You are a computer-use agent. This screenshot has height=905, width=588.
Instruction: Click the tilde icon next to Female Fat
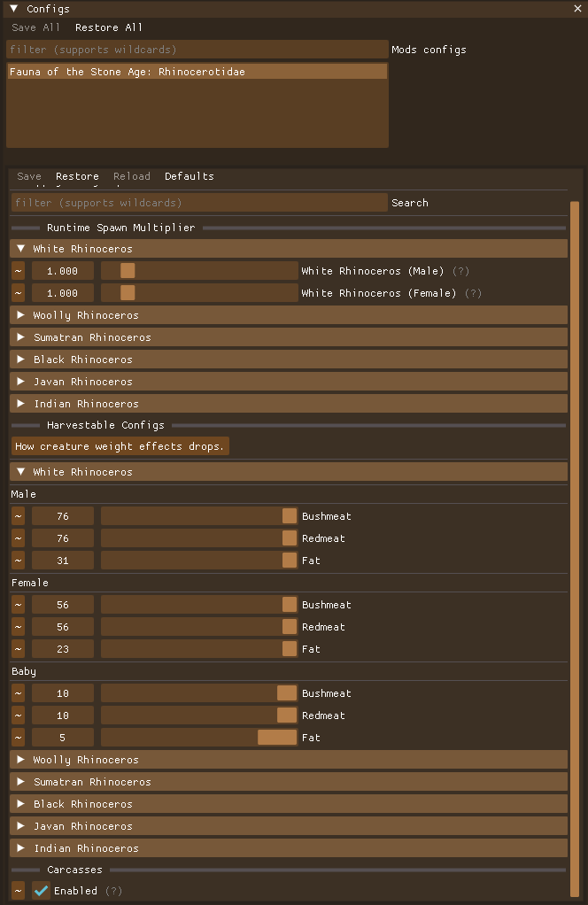point(18,649)
